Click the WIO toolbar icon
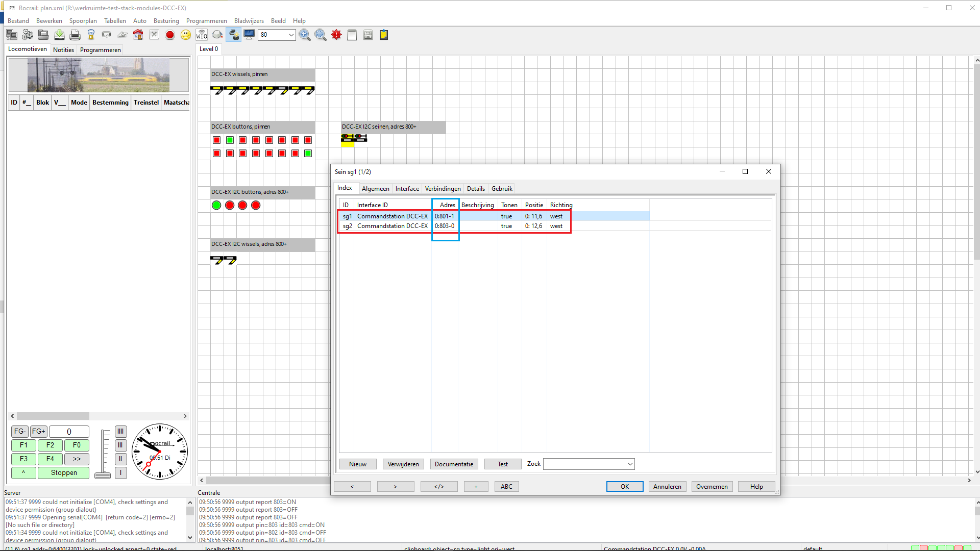 (x=202, y=35)
